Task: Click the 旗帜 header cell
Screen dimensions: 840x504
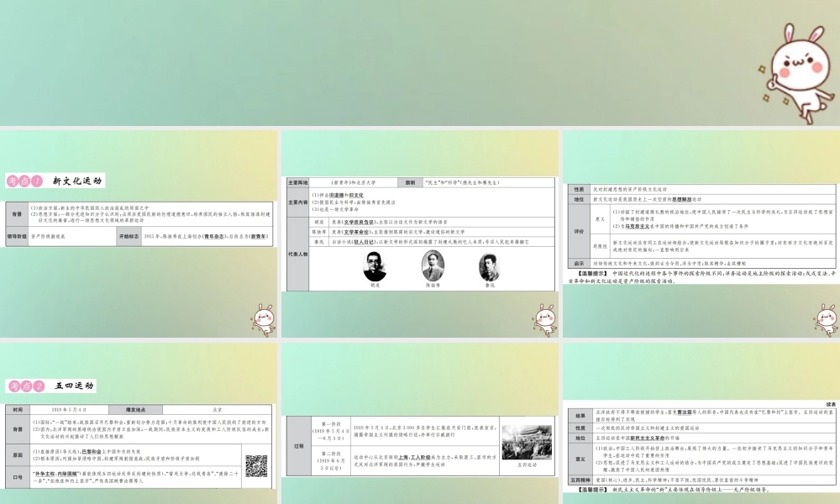Action: 410,182
